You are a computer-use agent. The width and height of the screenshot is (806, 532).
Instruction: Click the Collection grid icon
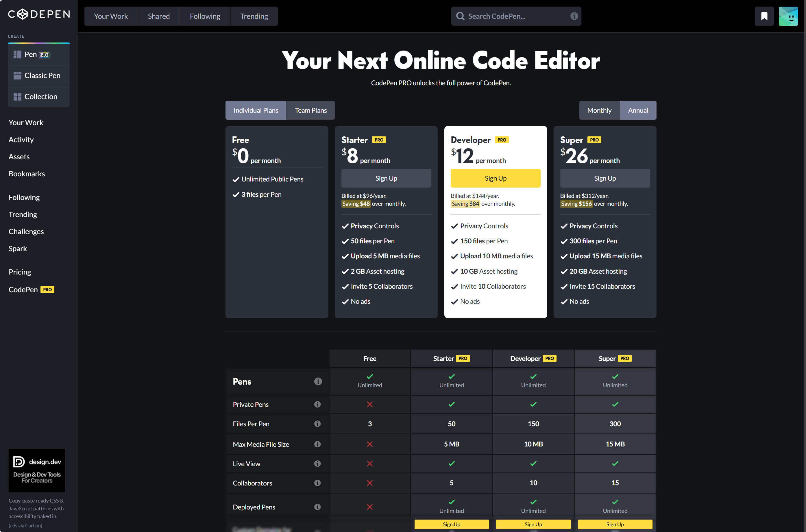[x=17, y=97]
